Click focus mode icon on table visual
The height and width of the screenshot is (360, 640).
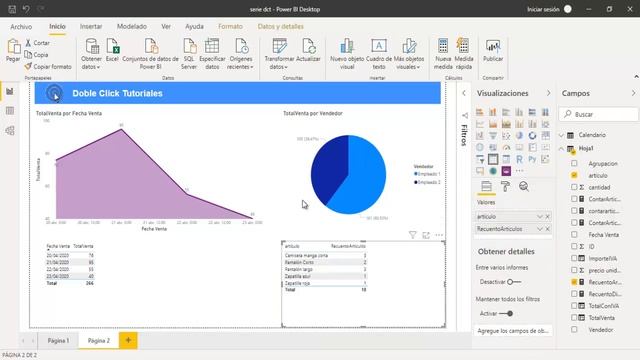tap(426, 235)
